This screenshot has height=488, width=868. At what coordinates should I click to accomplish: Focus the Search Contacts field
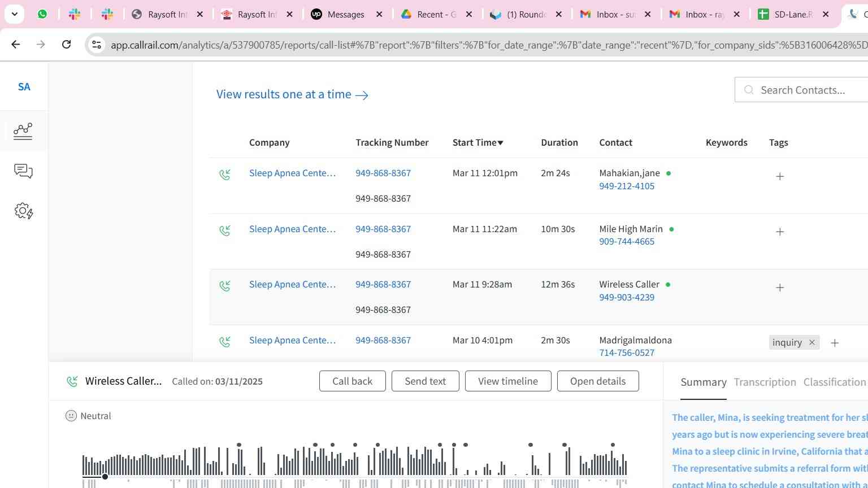(801, 90)
